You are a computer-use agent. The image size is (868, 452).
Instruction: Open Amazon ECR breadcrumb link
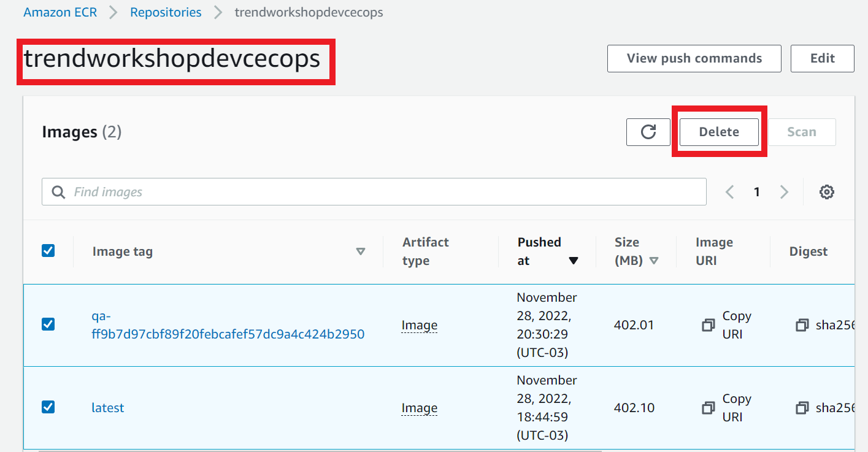coord(60,12)
